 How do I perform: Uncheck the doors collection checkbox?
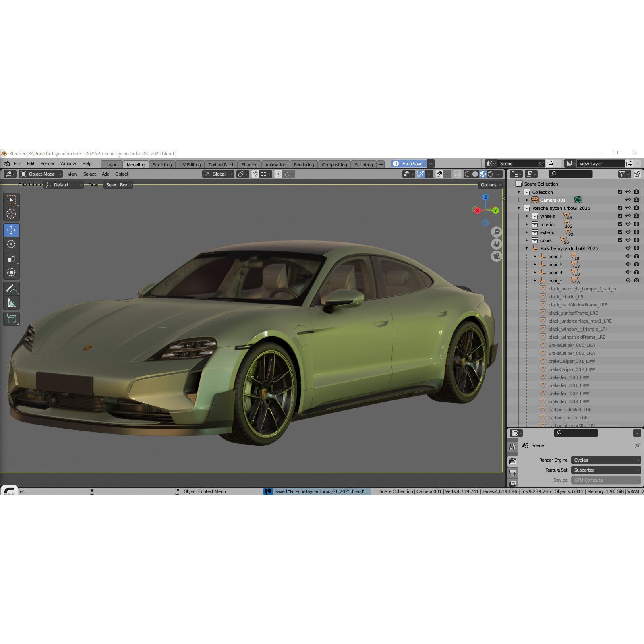pyautogui.click(x=620, y=240)
